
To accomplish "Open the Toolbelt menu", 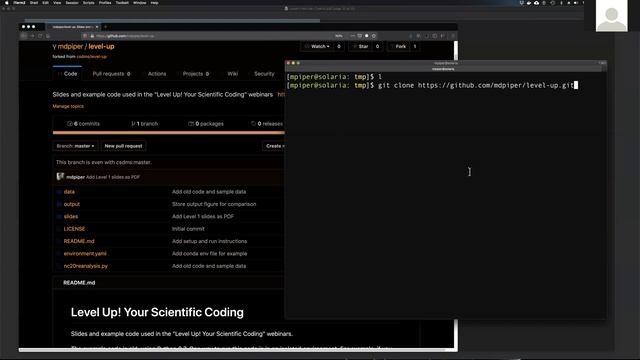I will pyautogui.click(x=122, y=2).
